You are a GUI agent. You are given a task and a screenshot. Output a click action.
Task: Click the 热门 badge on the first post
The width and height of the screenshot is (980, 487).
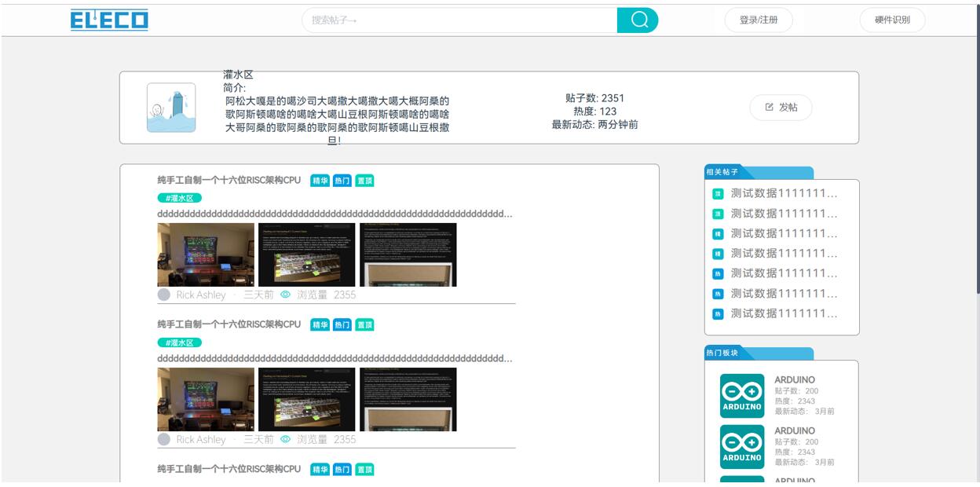pyautogui.click(x=342, y=181)
